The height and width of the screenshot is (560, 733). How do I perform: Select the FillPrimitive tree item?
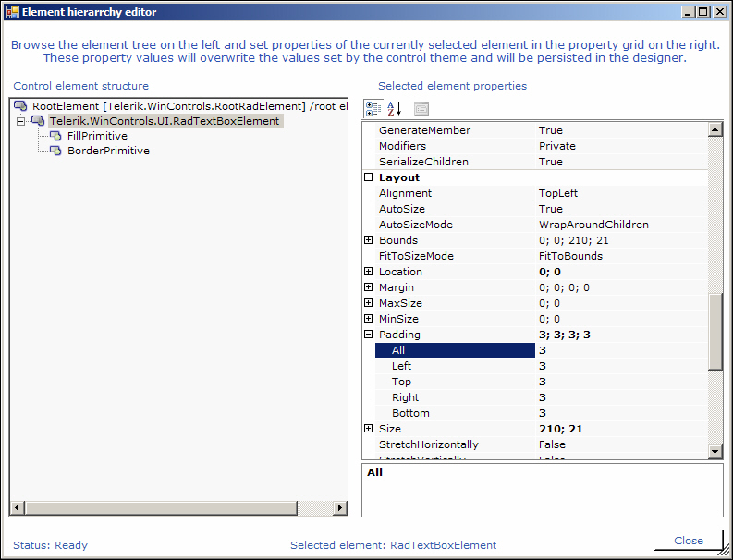[x=97, y=136]
